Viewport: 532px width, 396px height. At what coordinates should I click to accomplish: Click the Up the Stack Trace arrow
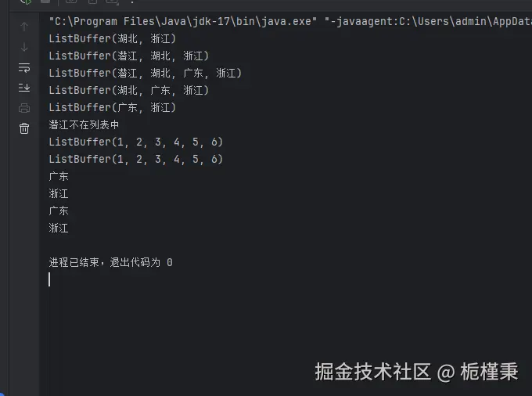[24, 27]
